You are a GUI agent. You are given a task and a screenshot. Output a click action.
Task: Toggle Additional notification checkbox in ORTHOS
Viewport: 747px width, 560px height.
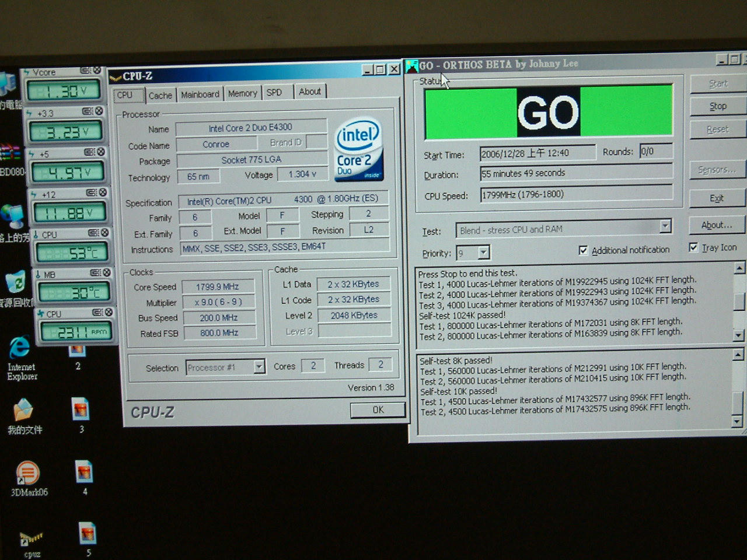[x=583, y=250]
